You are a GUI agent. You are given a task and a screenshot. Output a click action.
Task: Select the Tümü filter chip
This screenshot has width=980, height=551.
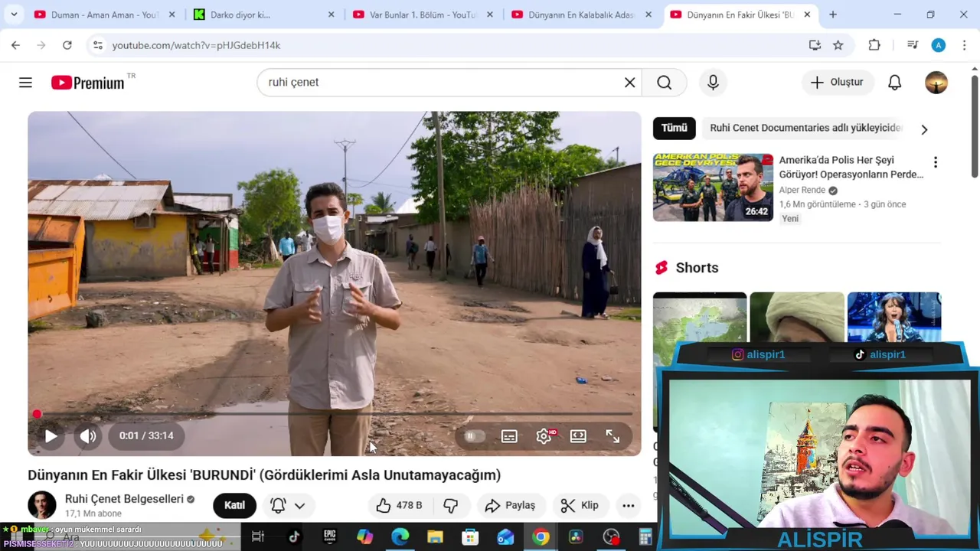674,128
